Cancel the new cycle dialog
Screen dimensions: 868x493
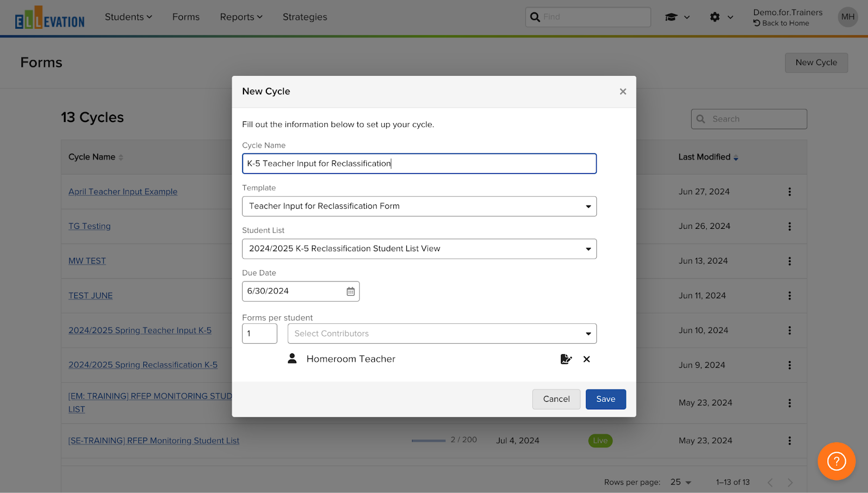point(557,399)
